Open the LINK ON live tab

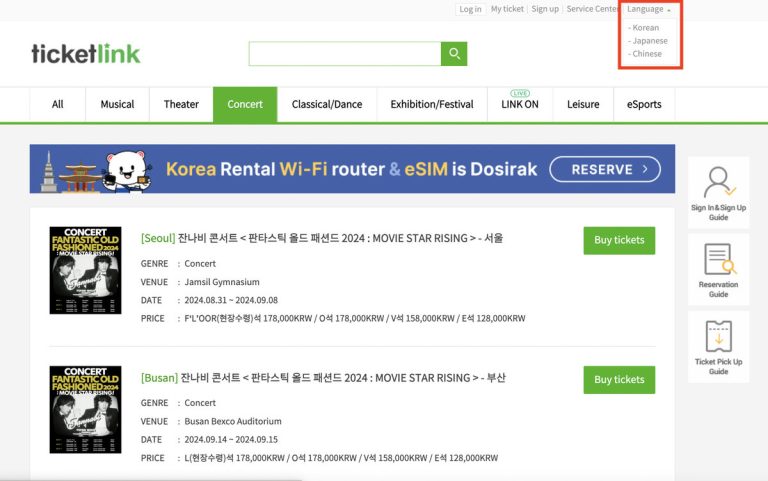click(x=519, y=104)
